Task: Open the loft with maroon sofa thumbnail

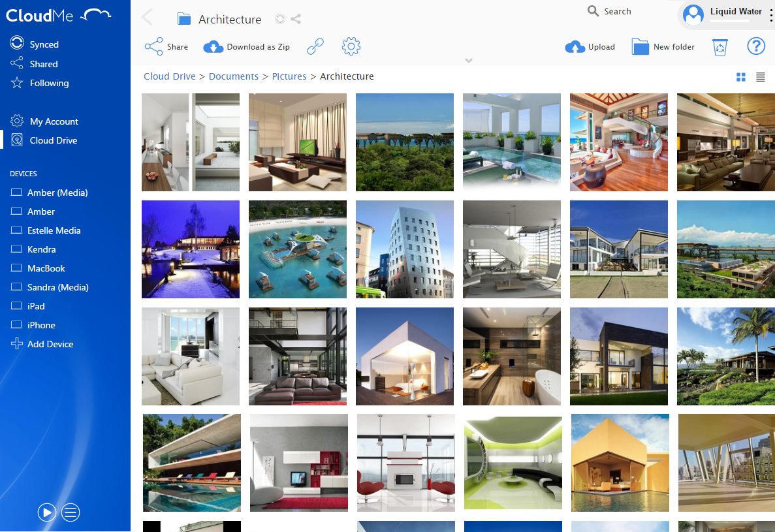Action: point(298,356)
